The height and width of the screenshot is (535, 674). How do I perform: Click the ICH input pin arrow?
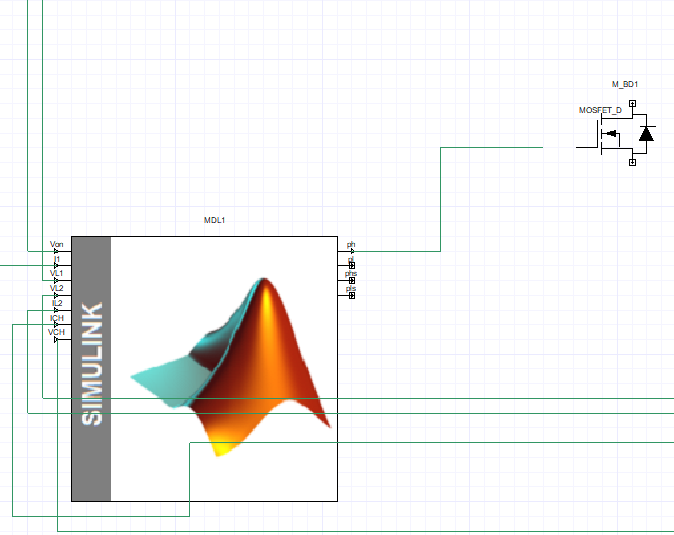56,324
